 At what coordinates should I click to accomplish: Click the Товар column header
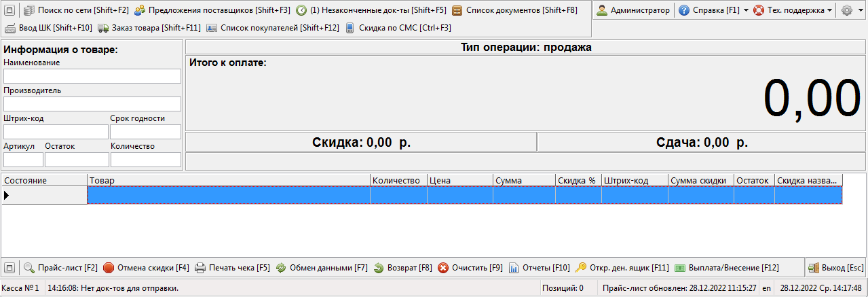click(228, 180)
